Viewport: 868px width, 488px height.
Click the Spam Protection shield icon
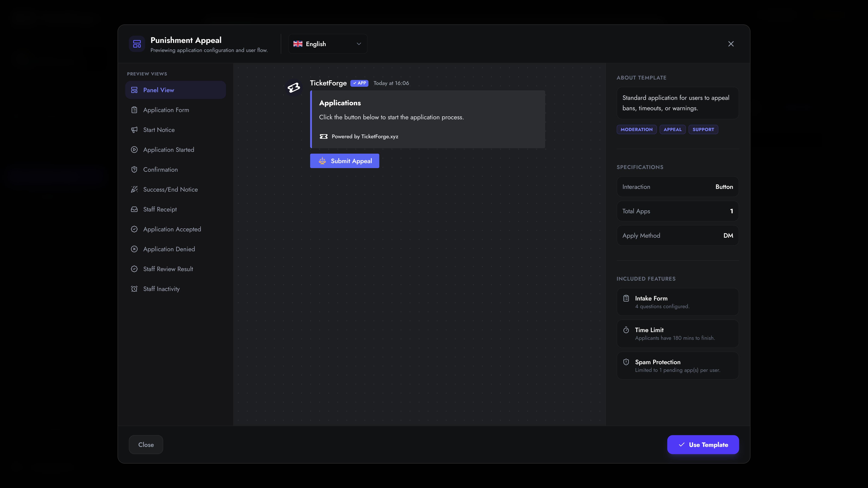pyautogui.click(x=626, y=362)
